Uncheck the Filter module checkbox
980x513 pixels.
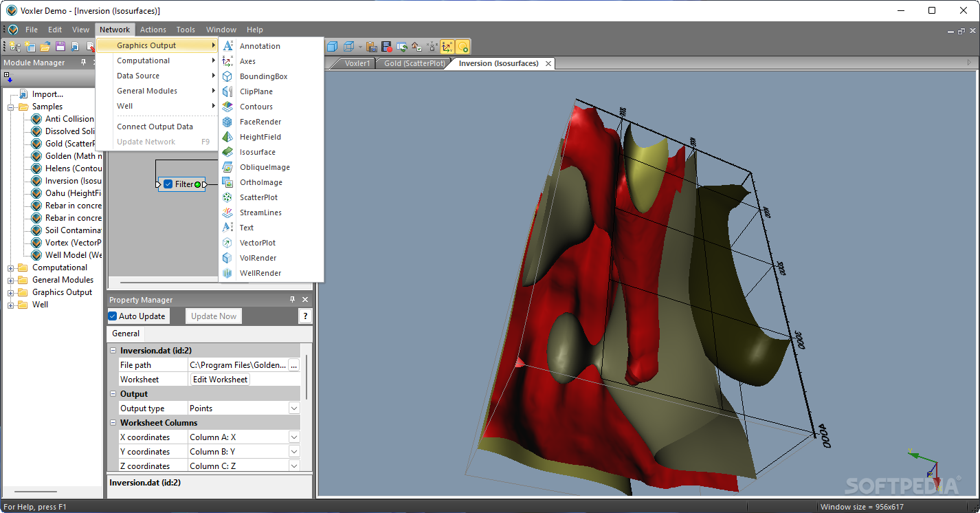click(x=168, y=184)
